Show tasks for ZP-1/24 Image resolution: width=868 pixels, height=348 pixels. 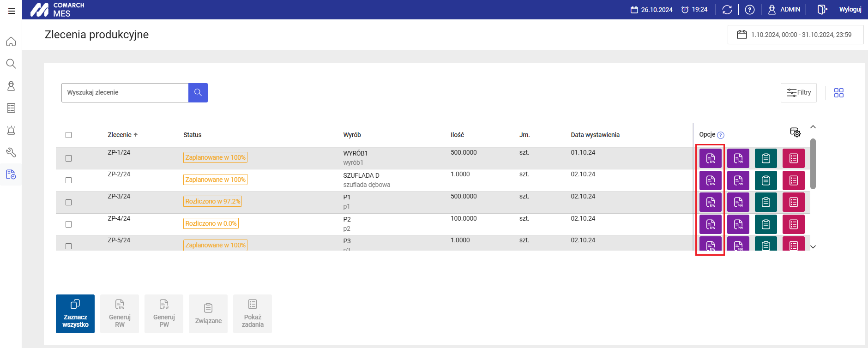794,158
